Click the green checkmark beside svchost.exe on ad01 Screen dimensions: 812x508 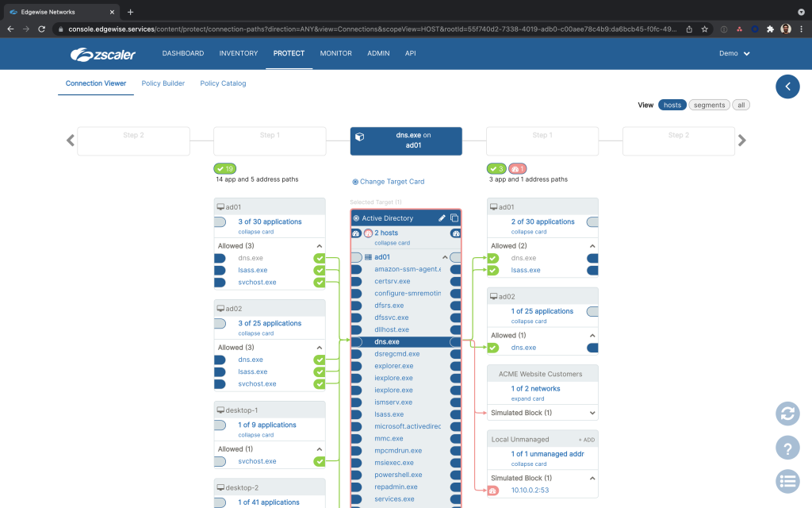(320, 282)
